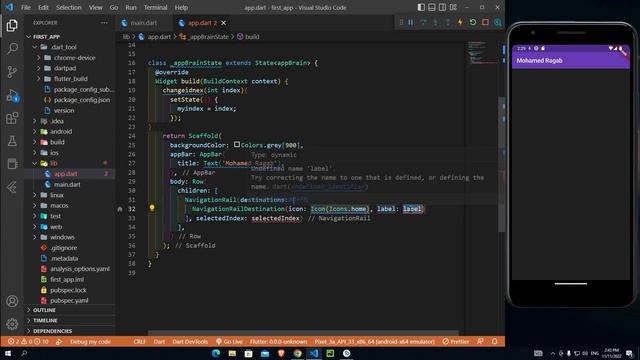Click the feedback icon in status bar

(480, 341)
